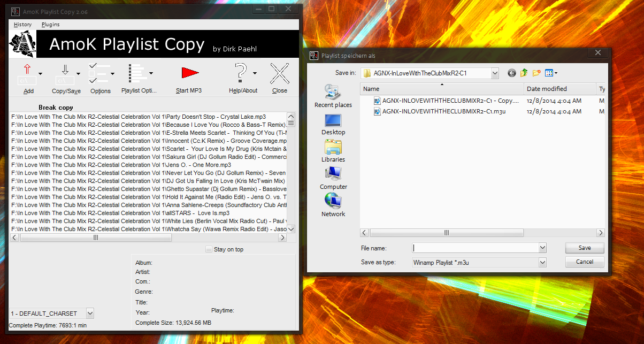
Task: Click the Playlist Options icon
Action: click(137, 74)
